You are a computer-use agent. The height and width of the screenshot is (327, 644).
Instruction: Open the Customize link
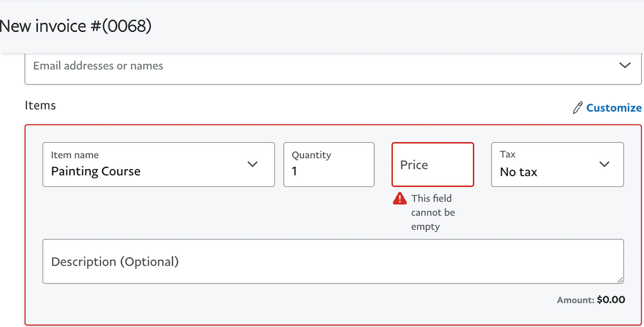(613, 108)
